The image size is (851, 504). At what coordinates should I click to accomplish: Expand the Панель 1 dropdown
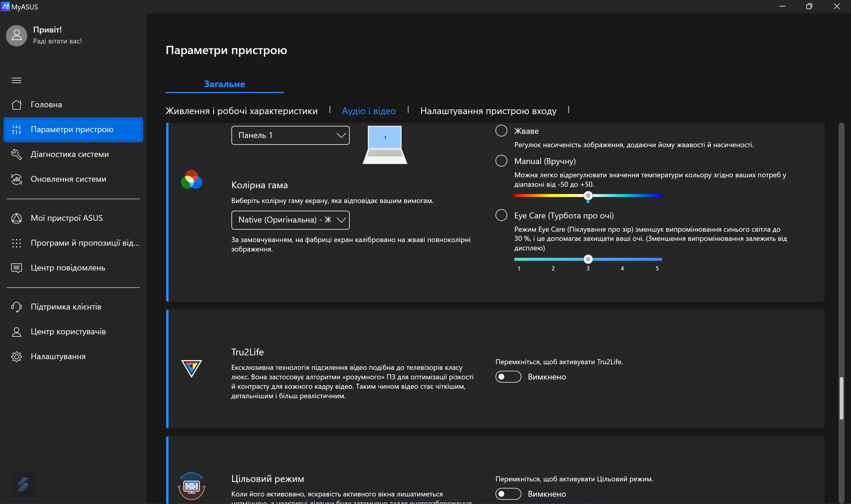pos(290,135)
